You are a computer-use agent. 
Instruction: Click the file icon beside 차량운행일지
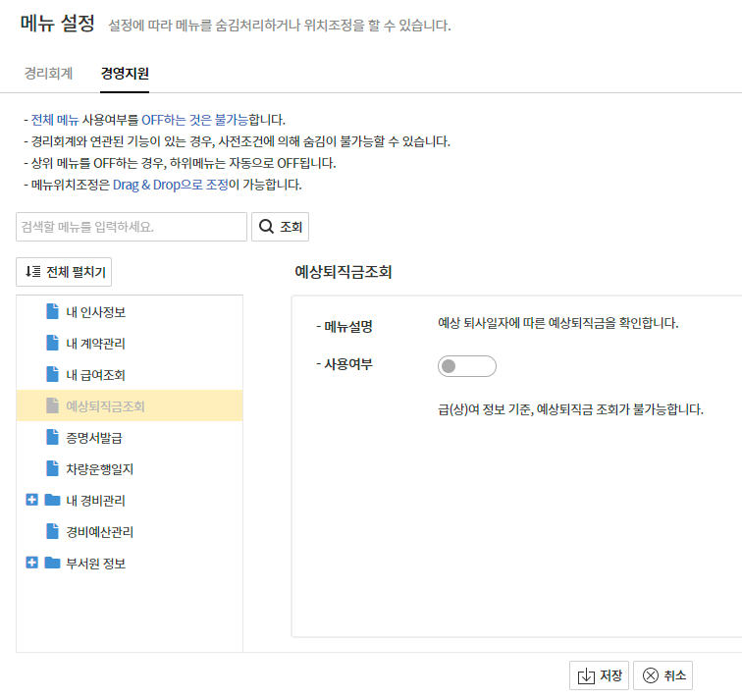[x=52, y=469]
